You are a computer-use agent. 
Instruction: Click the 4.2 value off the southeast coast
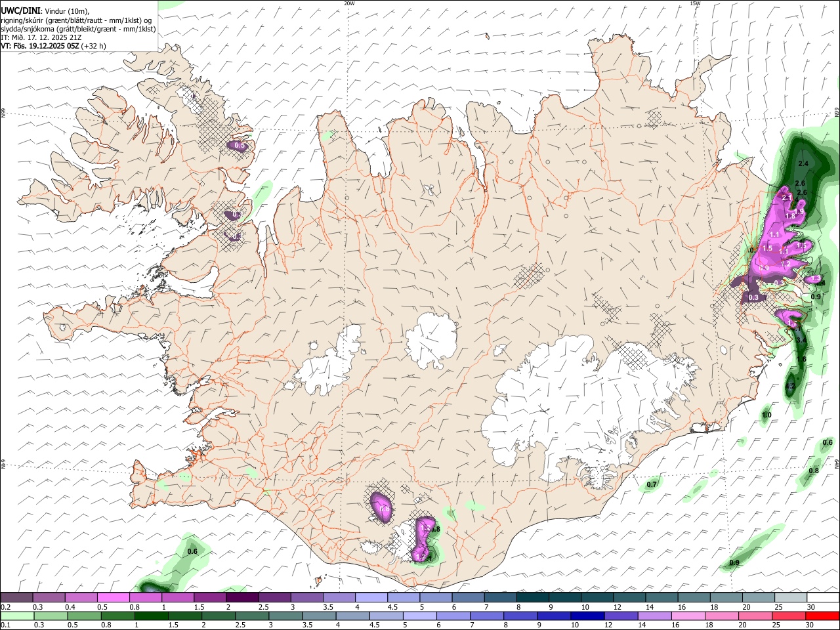pos(790,387)
